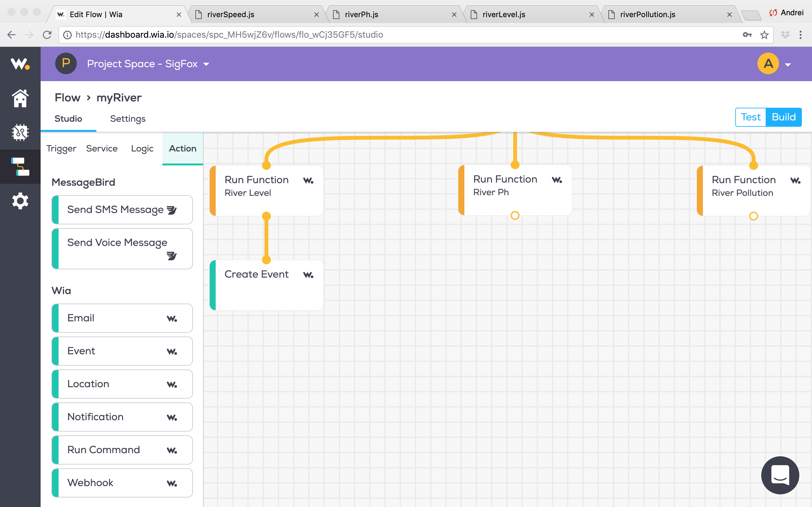Reload the page in browser
The height and width of the screenshot is (507, 812).
click(47, 35)
